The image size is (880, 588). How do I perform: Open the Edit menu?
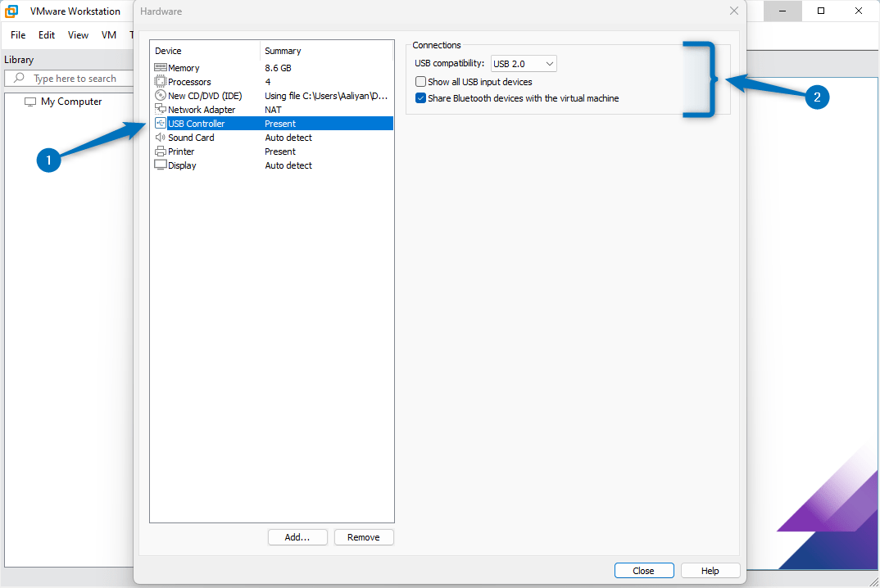[46, 34]
